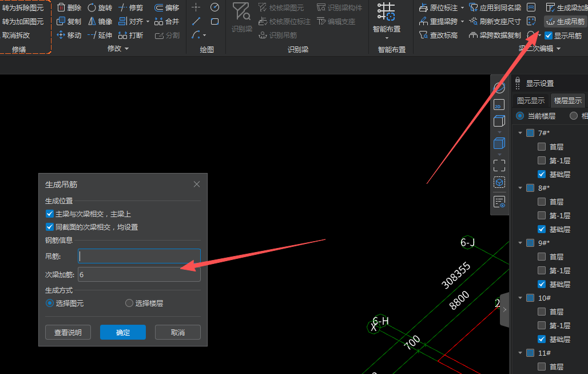
Task: Open the 原位标注 dropdown arrow
Action: click(462, 8)
